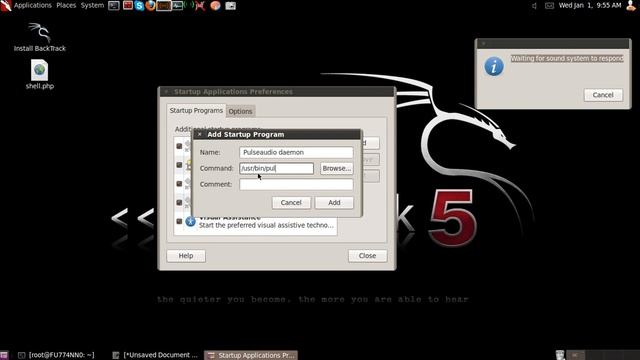Open the terminal launcher in top panel
640x360 pixels.
point(114,6)
